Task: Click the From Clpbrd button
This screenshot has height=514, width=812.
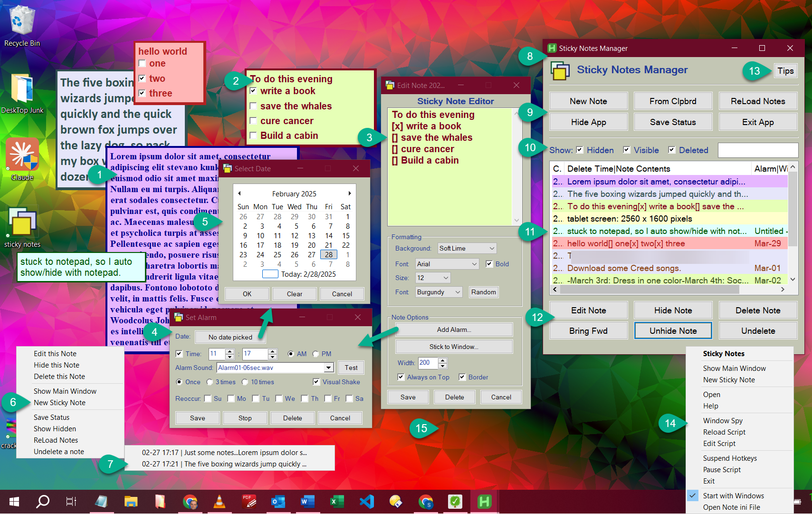Action: click(x=673, y=101)
